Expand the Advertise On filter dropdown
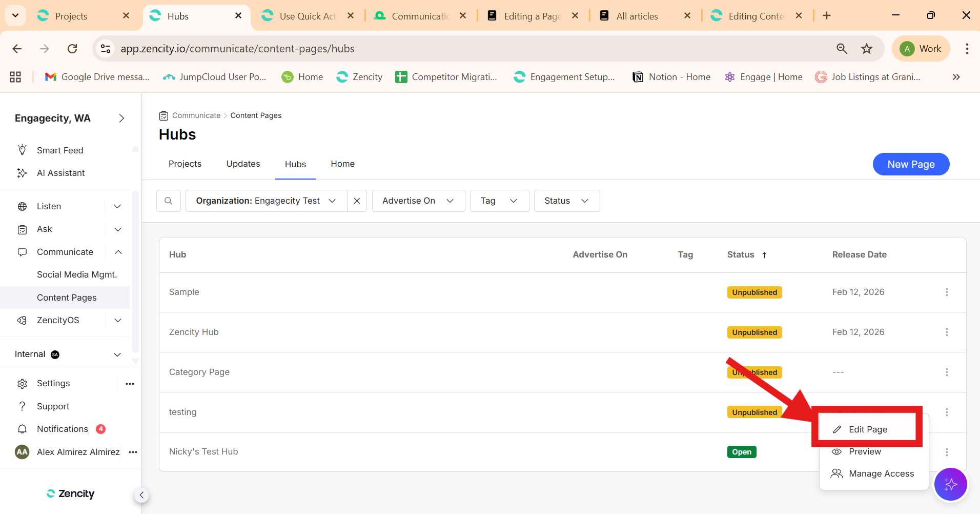The height and width of the screenshot is (514, 980). 418,201
